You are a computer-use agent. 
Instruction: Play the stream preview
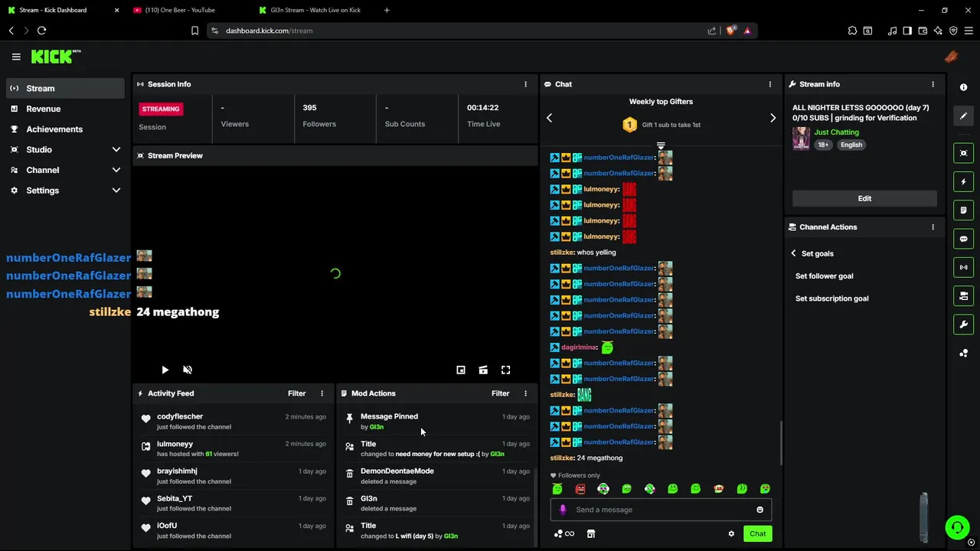165,370
